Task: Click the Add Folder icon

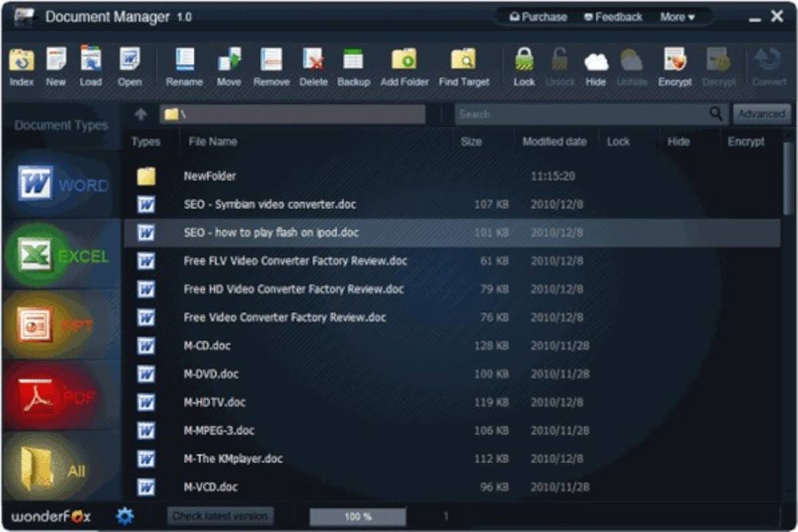Action: (x=404, y=59)
